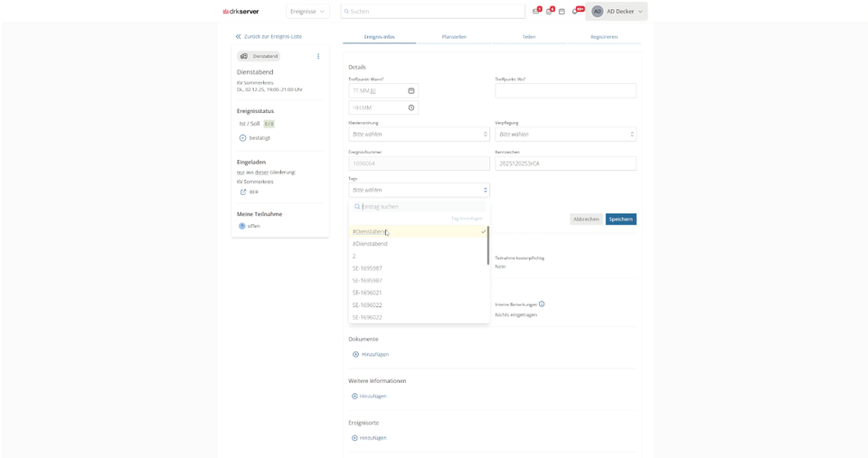
Task: Click the clock icon in time field
Action: [411, 107]
